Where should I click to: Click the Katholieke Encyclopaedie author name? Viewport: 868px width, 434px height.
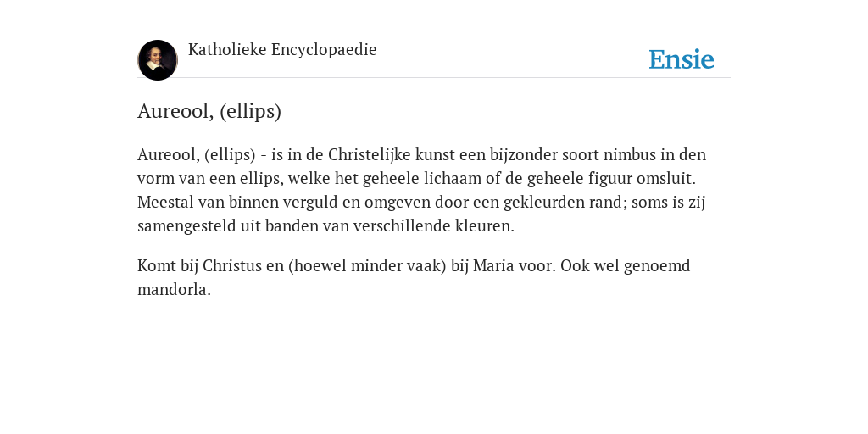[282, 50]
